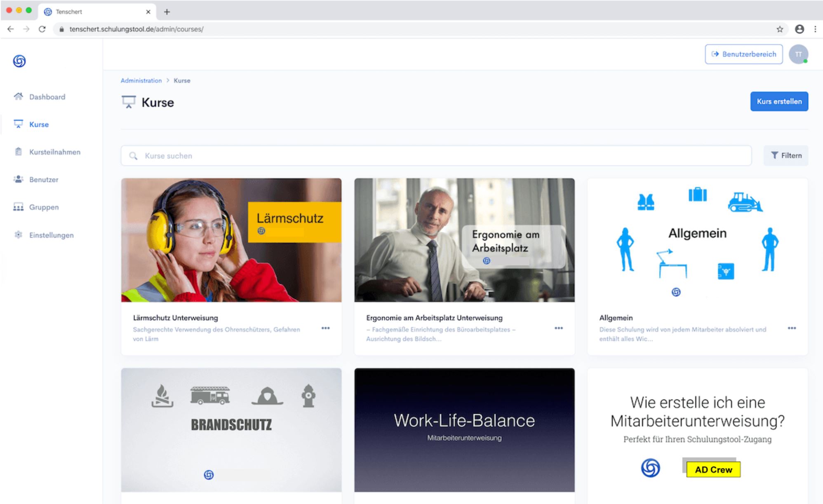Open options menu for Ergonomie am Arbeitsplatz
The height and width of the screenshot is (504, 823).
(x=558, y=328)
